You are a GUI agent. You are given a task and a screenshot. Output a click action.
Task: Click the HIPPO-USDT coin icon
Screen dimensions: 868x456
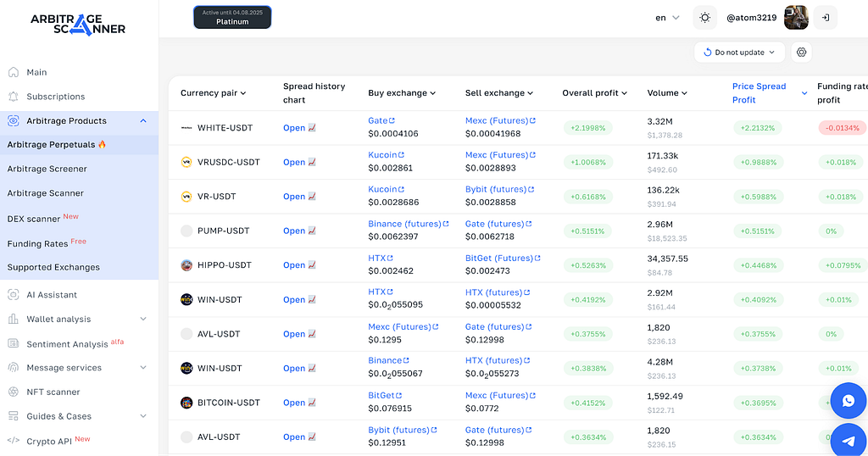pos(186,265)
